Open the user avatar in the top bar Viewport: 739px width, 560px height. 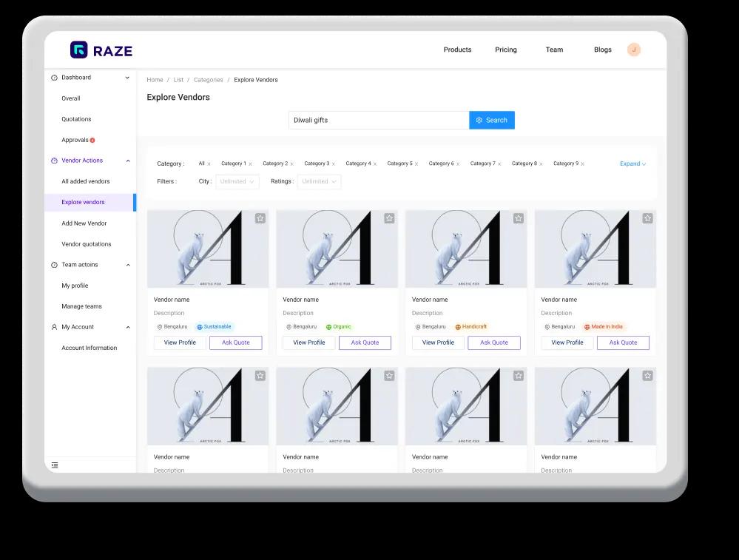click(634, 50)
